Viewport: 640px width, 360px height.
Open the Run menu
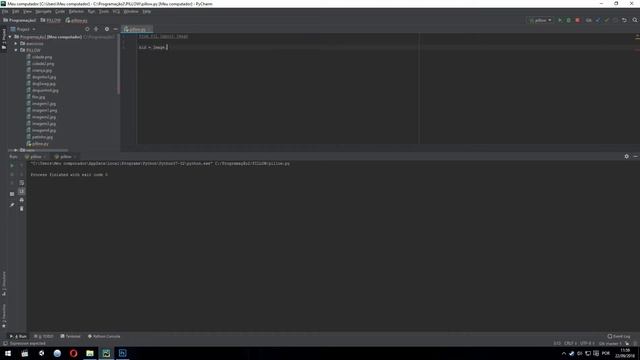pyautogui.click(x=91, y=11)
